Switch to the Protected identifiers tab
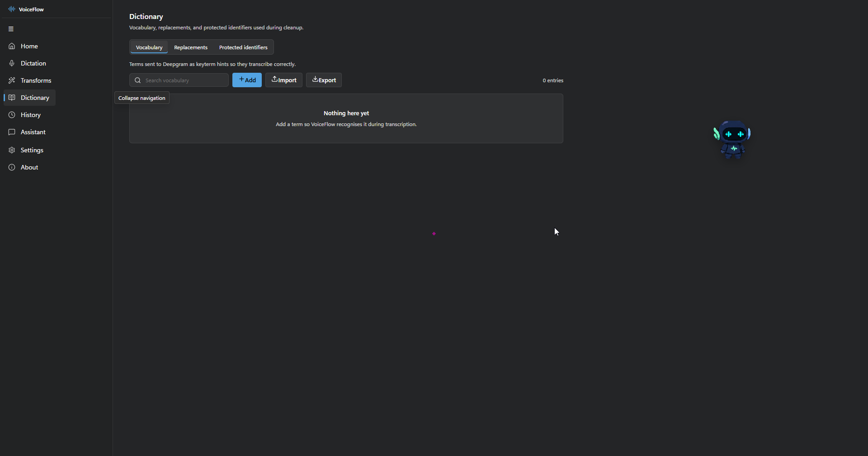The image size is (868, 456). click(243, 47)
